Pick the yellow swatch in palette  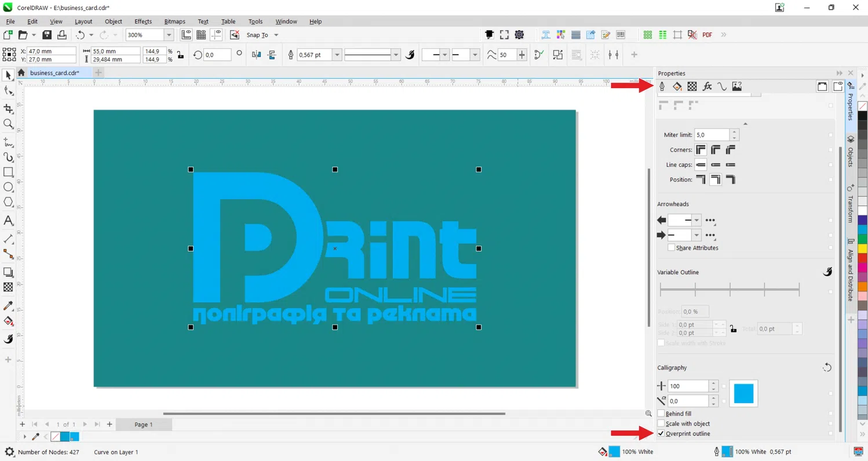pyautogui.click(x=863, y=248)
